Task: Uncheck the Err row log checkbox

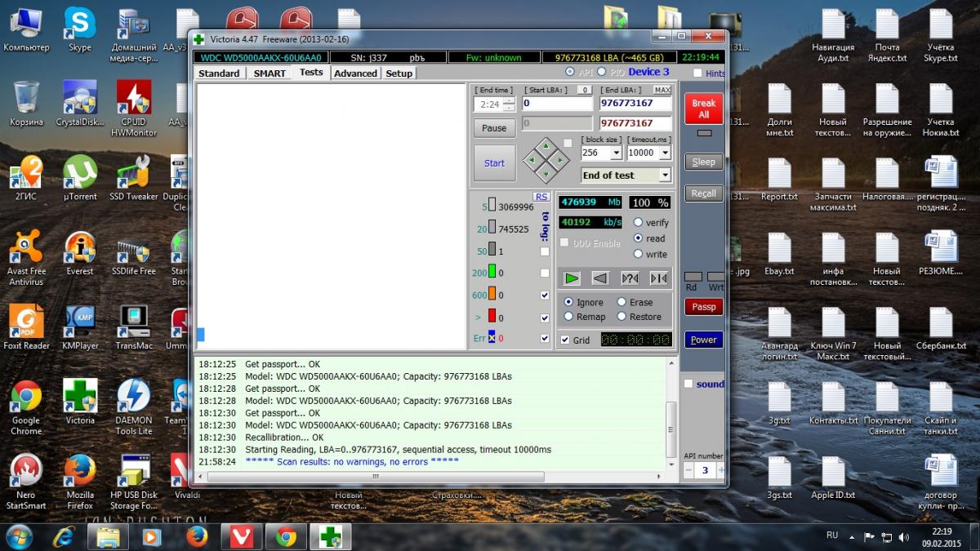Action: coord(545,338)
